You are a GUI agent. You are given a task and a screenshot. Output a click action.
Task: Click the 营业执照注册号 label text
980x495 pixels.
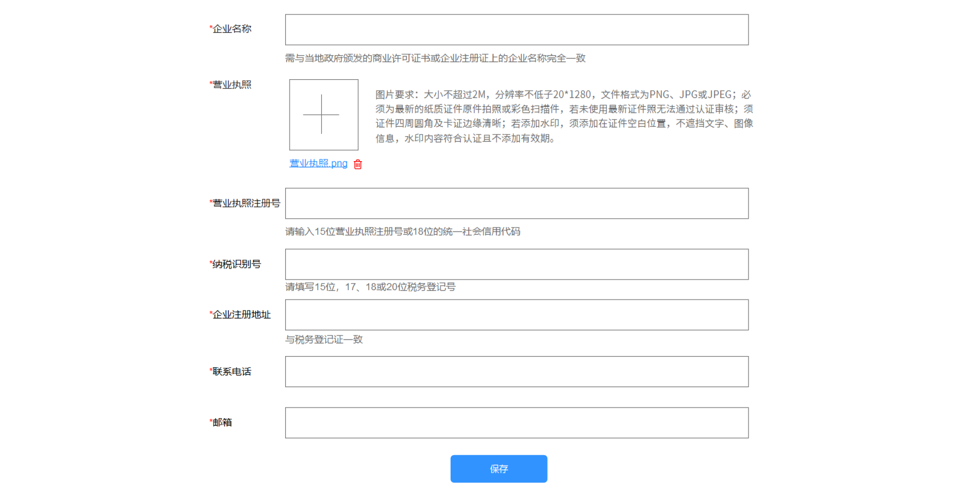(x=246, y=203)
